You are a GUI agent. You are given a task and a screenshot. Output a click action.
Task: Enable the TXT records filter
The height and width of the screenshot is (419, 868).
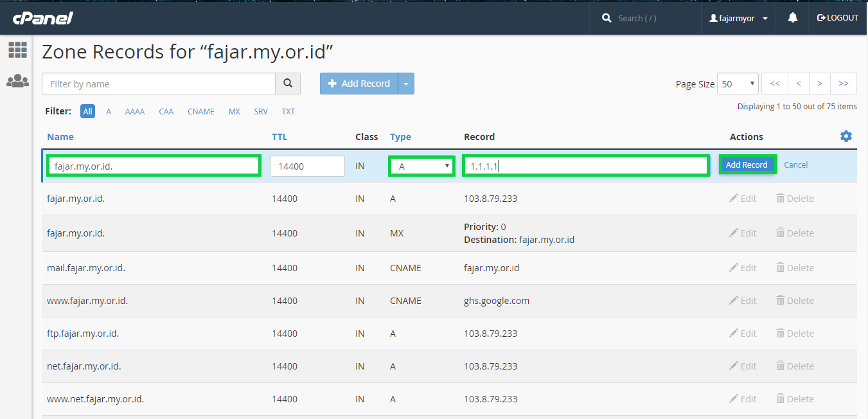pos(288,111)
